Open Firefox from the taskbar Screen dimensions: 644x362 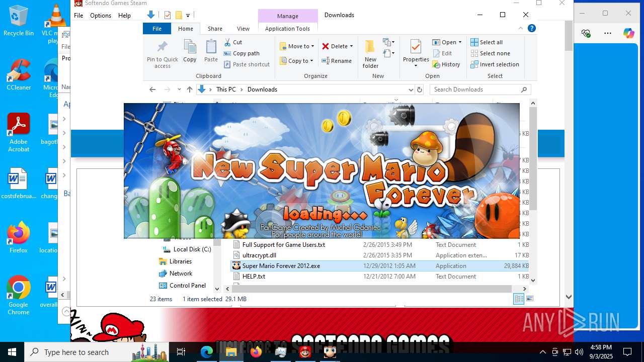tap(256, 352)
